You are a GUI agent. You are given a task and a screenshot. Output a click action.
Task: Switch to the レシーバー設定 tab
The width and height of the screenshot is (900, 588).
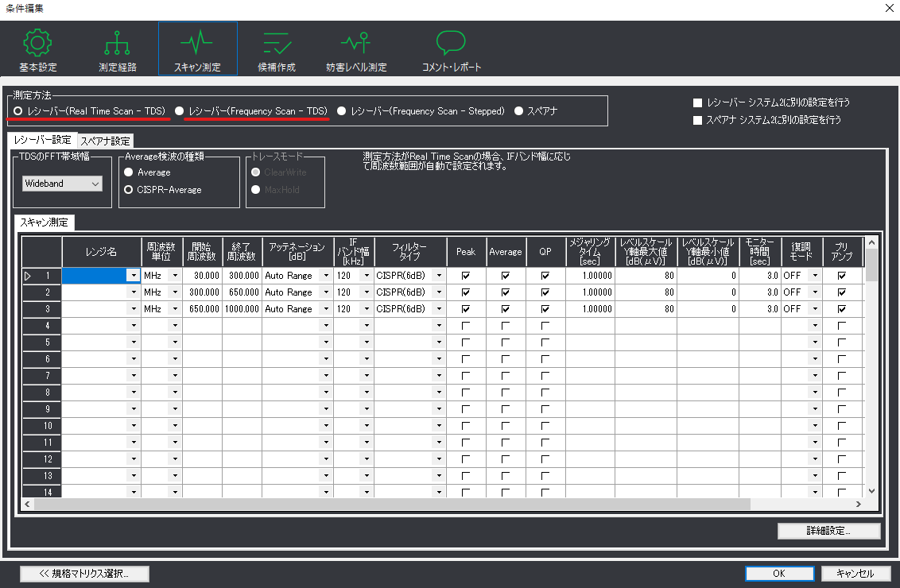click(x=42, y=140)
